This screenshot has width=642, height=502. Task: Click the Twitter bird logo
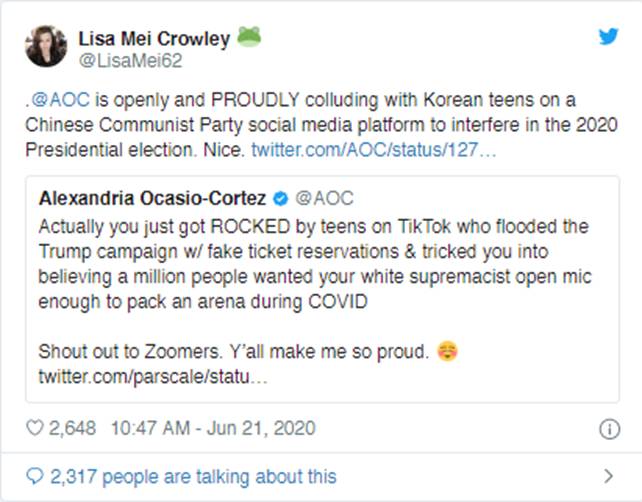(x=608, y=38)
